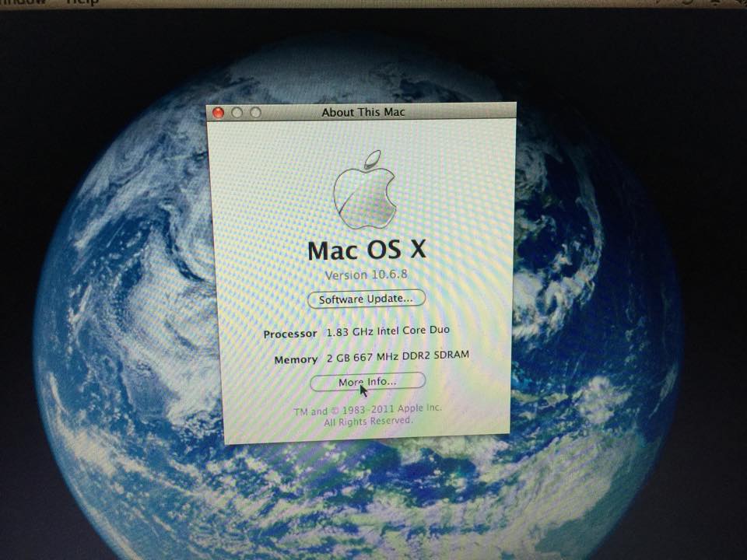Zoom the About This Mac window

pos(256,112)
